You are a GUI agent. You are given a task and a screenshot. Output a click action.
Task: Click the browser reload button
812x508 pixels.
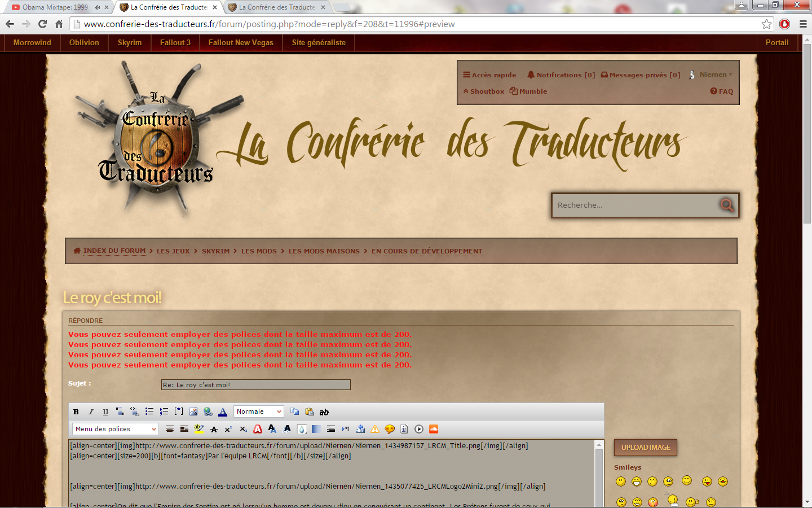[42, 24]
